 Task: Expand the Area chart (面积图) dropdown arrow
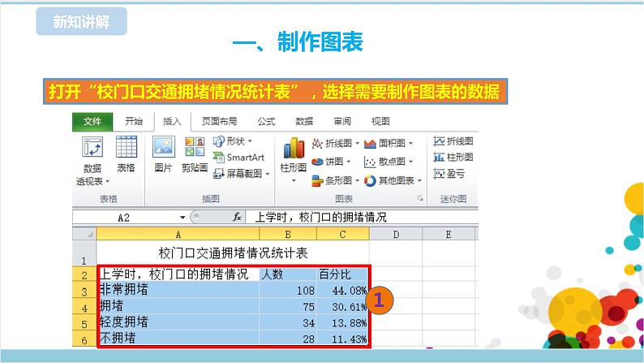410,144
